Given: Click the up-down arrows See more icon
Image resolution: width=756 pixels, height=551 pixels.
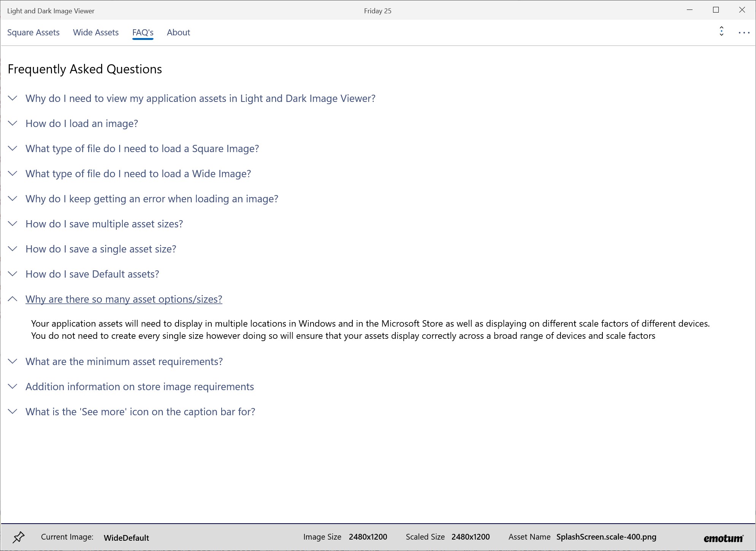Looking at the screenshot, I should [x=721, y=31].
